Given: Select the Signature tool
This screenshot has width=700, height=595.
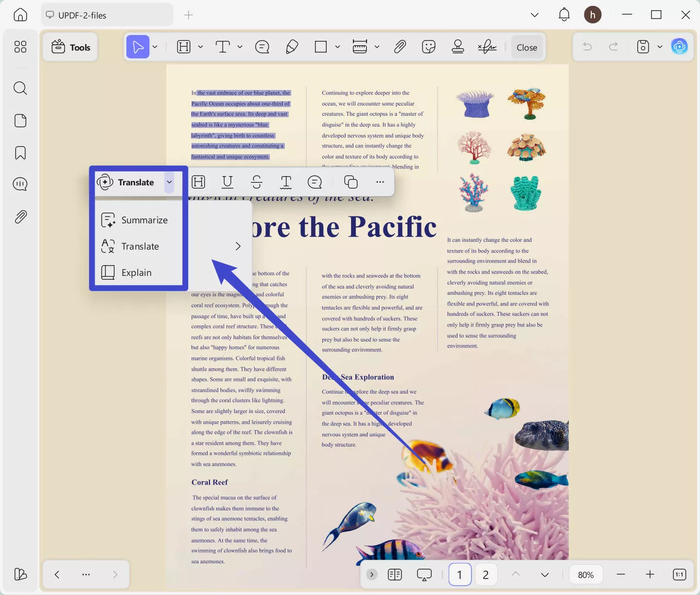Looking at the screenshot, I should (488, 47).
